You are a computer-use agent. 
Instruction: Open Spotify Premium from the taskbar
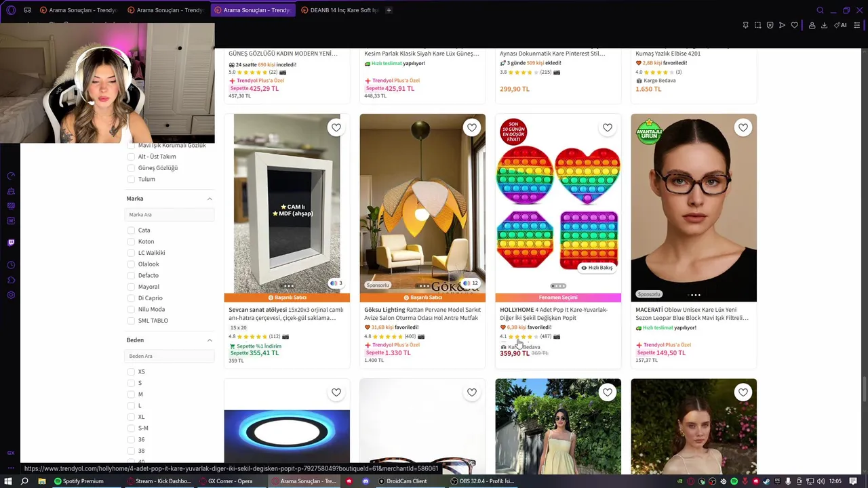pyautogui.click(x=79, y=481)
